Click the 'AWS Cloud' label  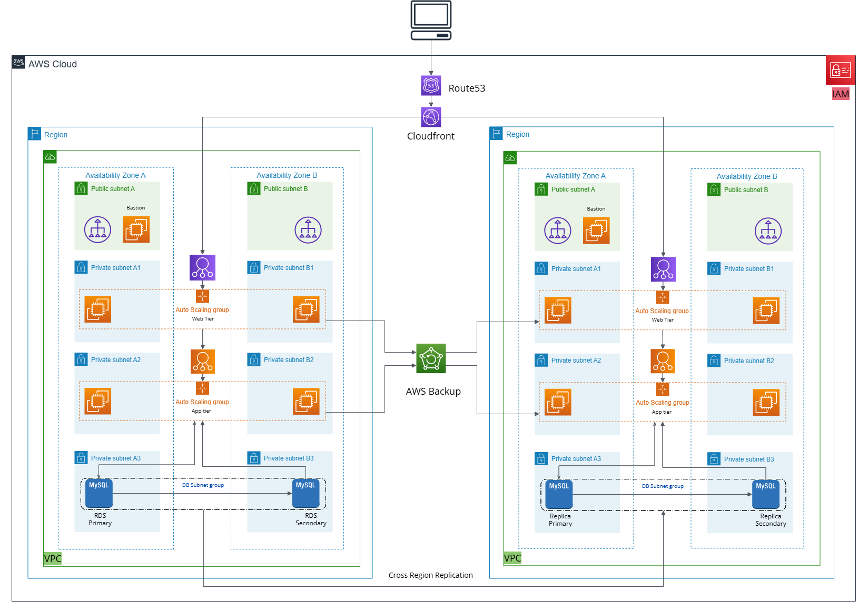[x=53, y=64]
